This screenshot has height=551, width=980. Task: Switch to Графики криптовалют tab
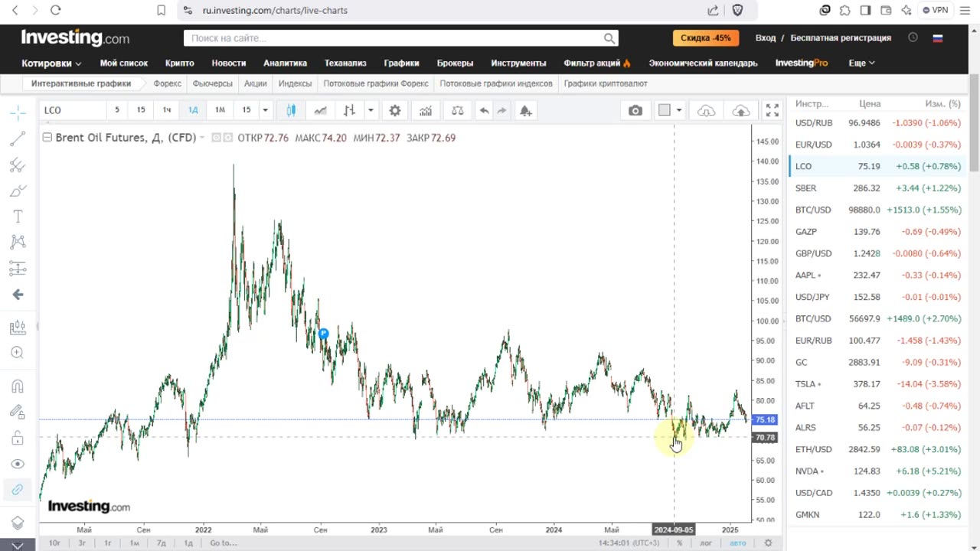[x=606, y=83]
